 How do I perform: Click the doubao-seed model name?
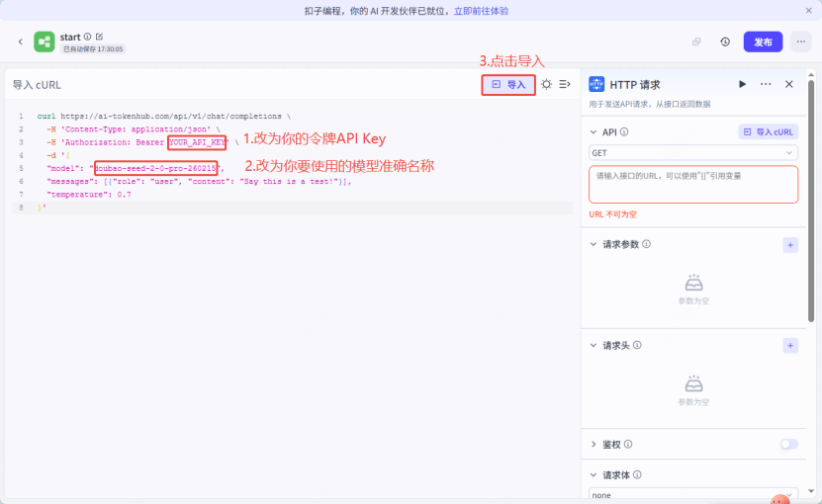pos(155,168)
